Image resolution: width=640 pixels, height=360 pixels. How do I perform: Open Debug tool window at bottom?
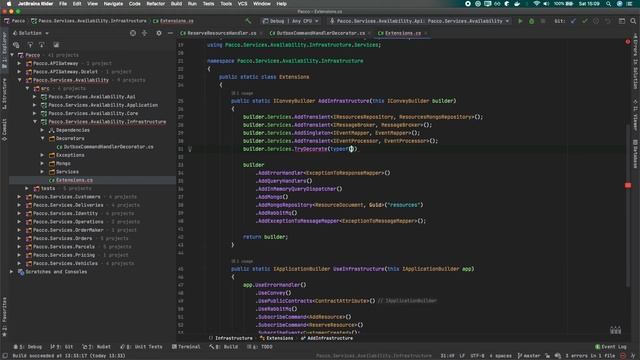(x=28, y=347)
